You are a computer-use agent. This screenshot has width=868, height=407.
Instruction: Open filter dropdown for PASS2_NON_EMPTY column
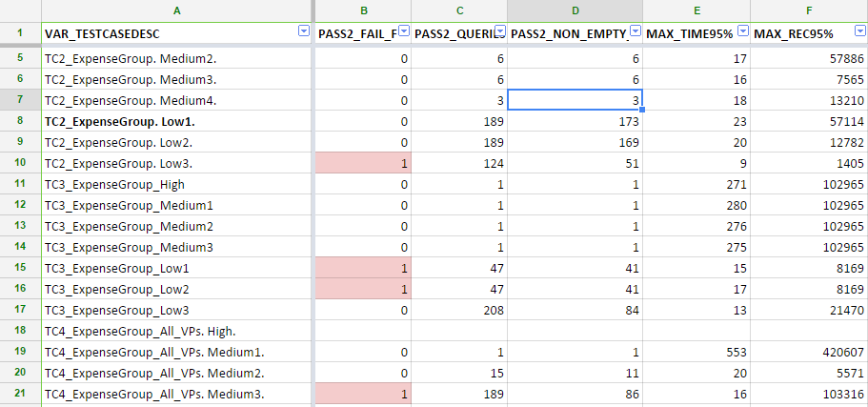pos(636,31)
